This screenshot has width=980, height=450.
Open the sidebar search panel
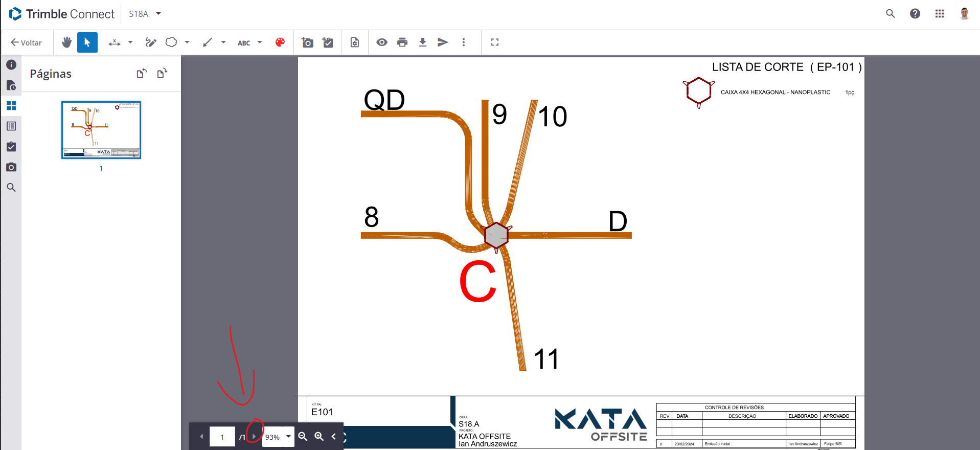point(11,188)
